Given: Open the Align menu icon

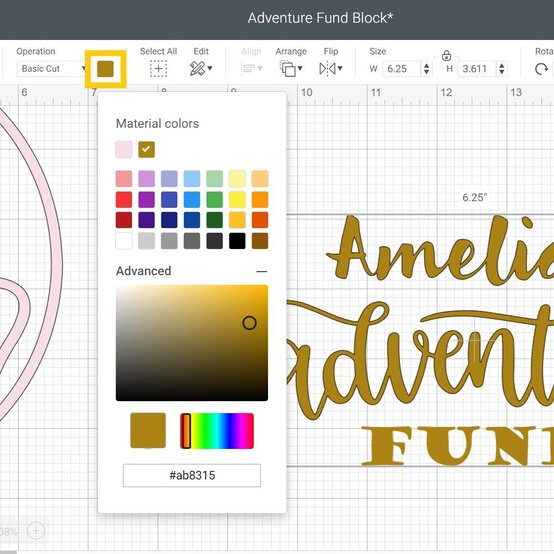Looking at the screenshot, I should pyautogui.click(x=251, y=68).
